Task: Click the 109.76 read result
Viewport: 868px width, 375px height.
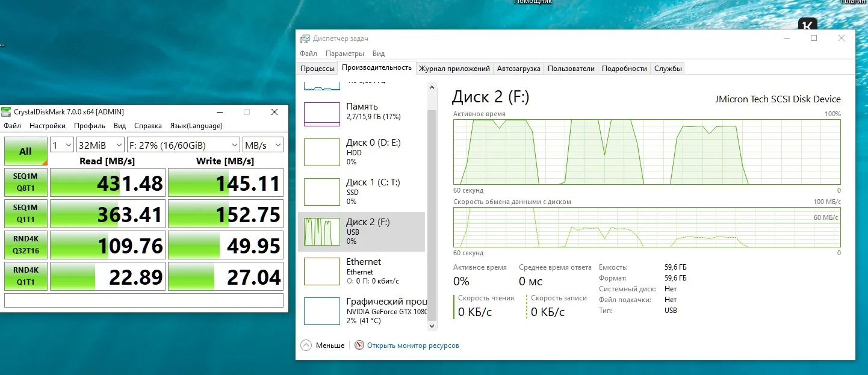Action: (107, 246)
